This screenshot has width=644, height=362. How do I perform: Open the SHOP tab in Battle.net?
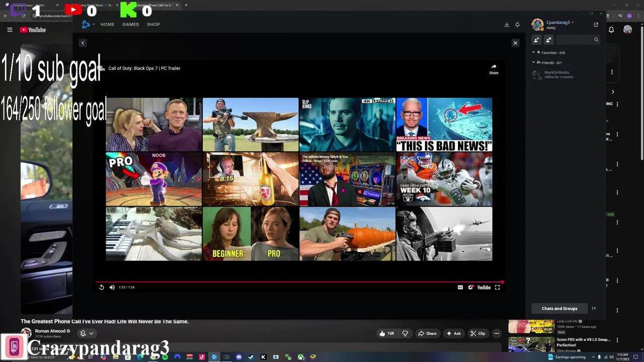153,24
